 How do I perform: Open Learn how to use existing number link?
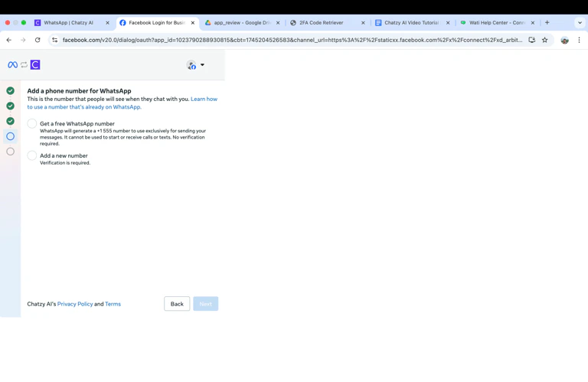pyautogui.click(x=122, y=103)
